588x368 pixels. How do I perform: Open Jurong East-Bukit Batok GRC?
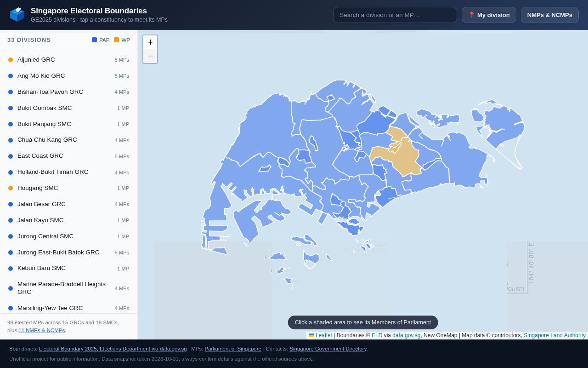(x=69, y=253)
